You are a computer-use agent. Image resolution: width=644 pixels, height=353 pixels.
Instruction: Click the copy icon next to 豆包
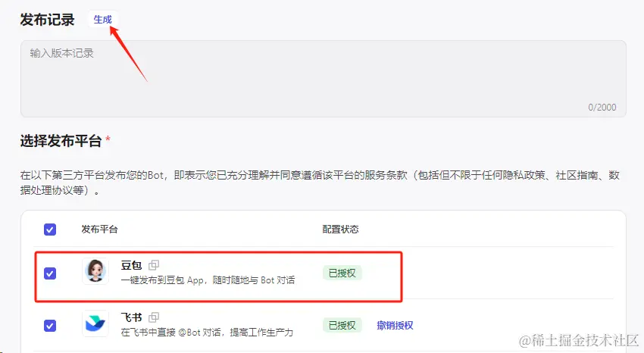tap(154, 265)
